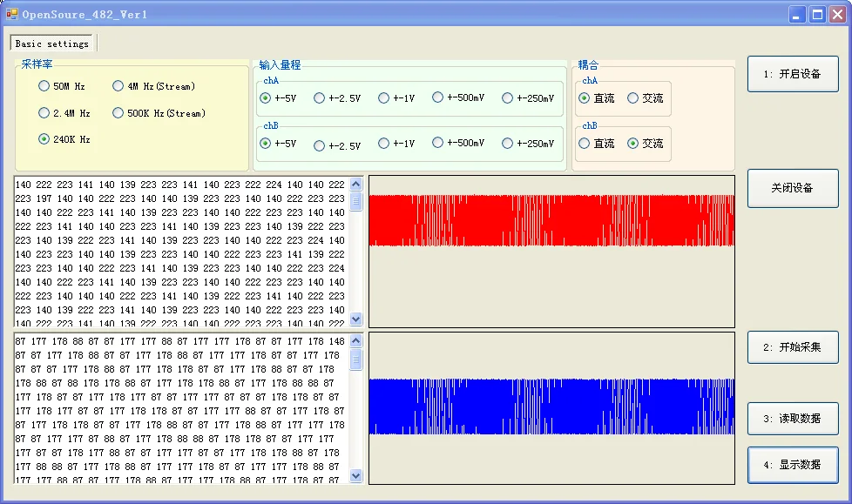The width and height of the screenshot is (852, 504).
Task: Click the up arrow of lower data scrollbar
Action: click(355, 340)
